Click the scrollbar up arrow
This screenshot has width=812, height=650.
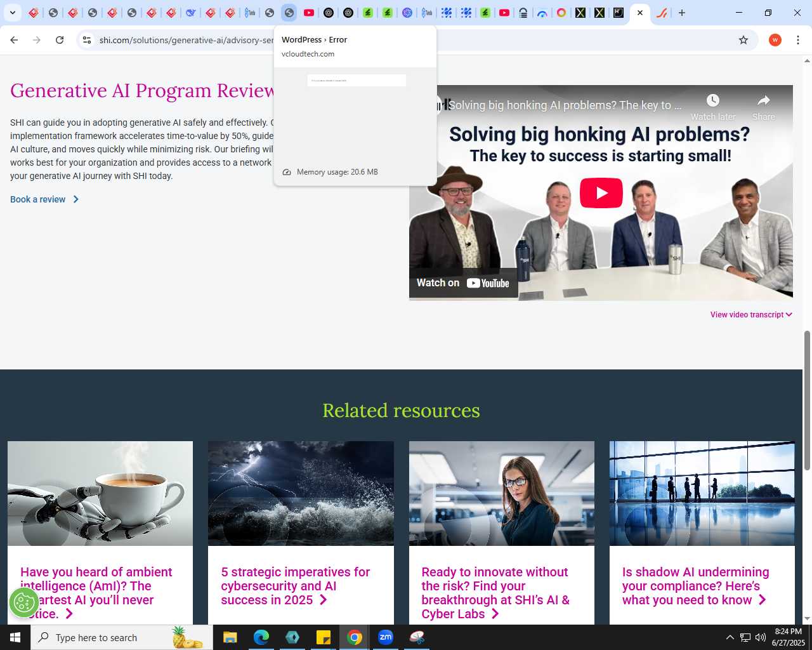pyautogui.click(x=807, y=61)
